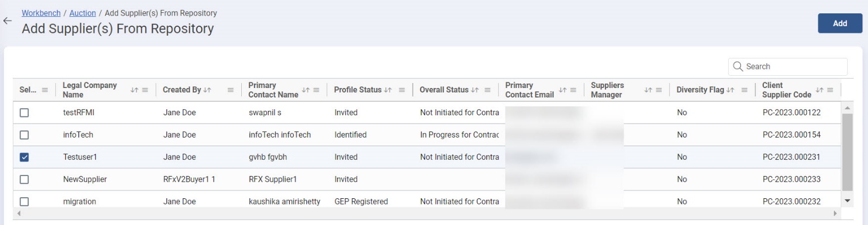Viewport: 868px width, 225px height.
Task: Navigate to Auction breadcrumb link
Action: [x=82, y=13]
